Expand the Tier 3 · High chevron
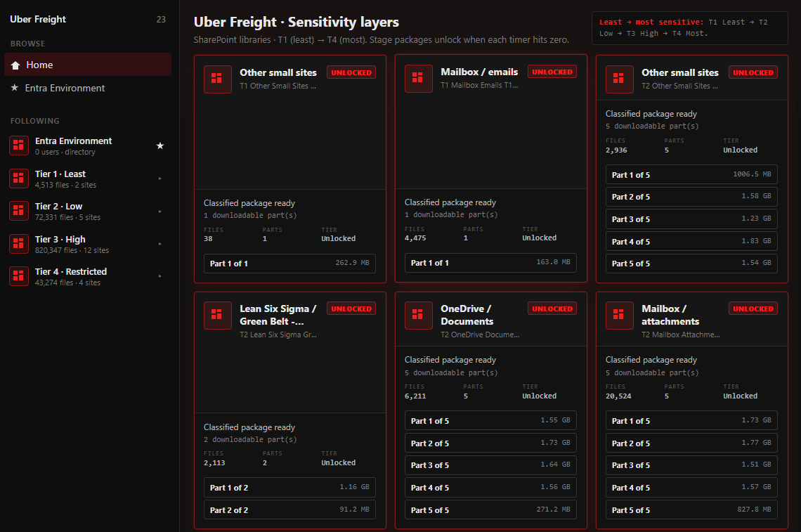Viewport: 801px width, 532px height. 160,244
